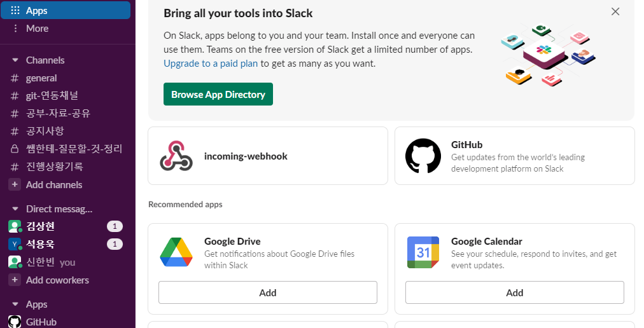
Task: Click Google Drive description text
Action: click(x=279, y=259)
